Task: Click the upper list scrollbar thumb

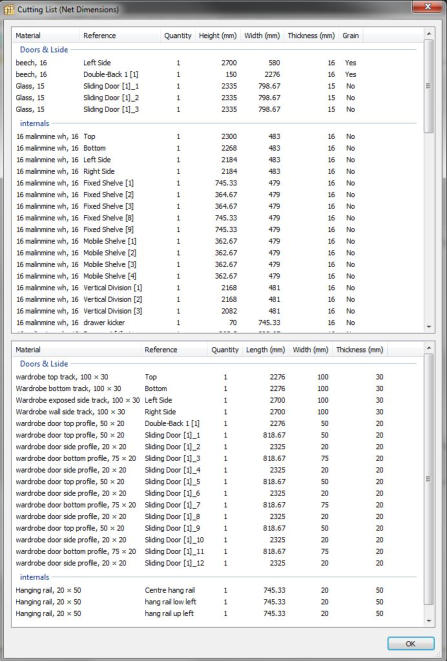Action: 429,86
